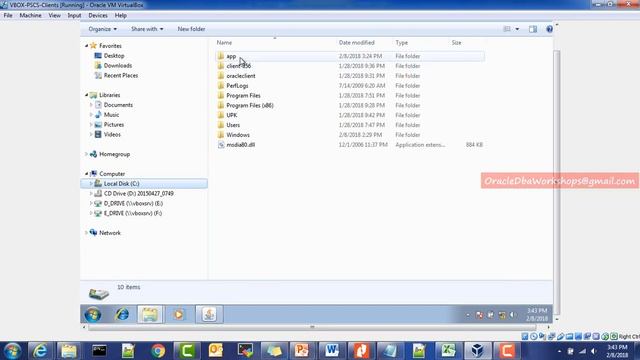This screenshot has height=360, width=640.
Task: Go to Downloads in Favorites
Action: 118,66
